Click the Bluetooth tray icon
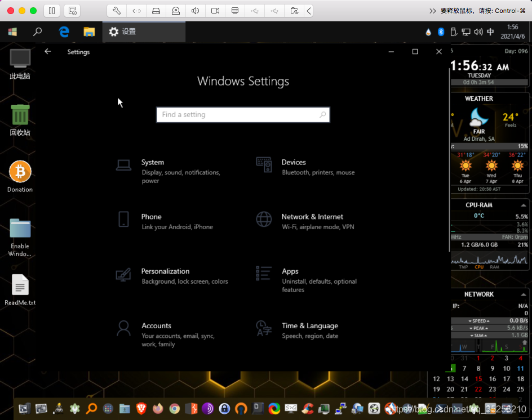Viewport: 532px width, 420px height. click(x=441, y=32)
